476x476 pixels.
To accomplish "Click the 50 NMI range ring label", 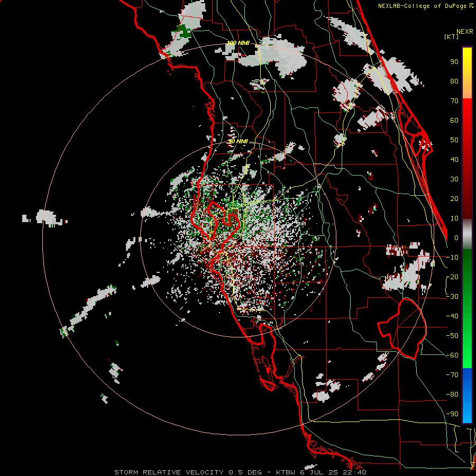I will tap(238, 141).
